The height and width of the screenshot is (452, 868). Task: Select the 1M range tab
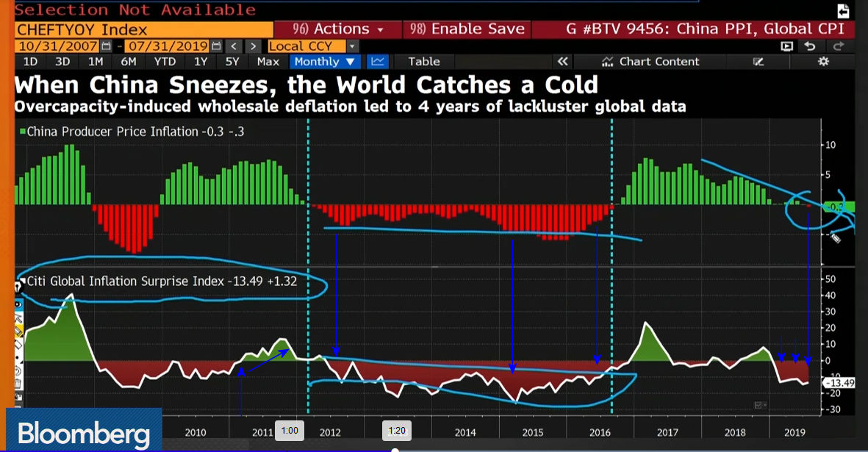click(x=96, y=62)
